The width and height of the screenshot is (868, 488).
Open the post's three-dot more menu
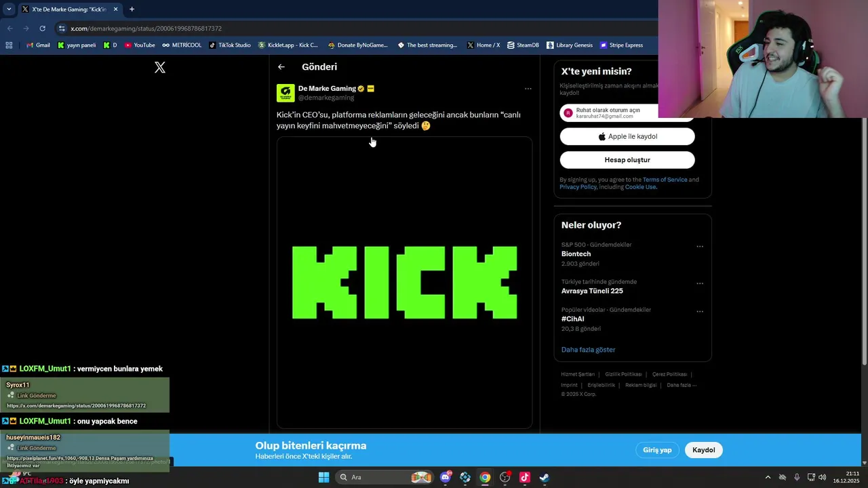[x=528, y=89]
